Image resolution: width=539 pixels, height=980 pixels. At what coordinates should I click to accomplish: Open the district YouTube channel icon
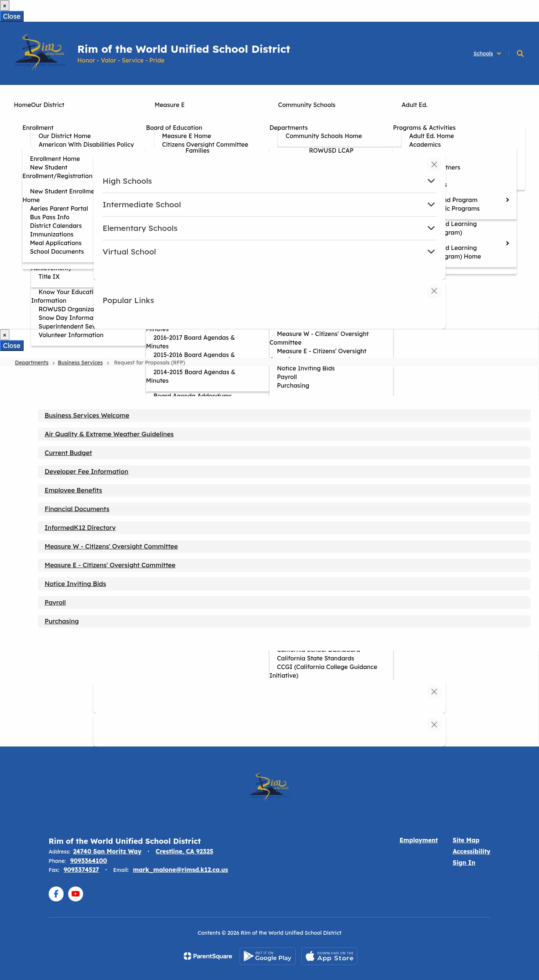coord(75,894)
